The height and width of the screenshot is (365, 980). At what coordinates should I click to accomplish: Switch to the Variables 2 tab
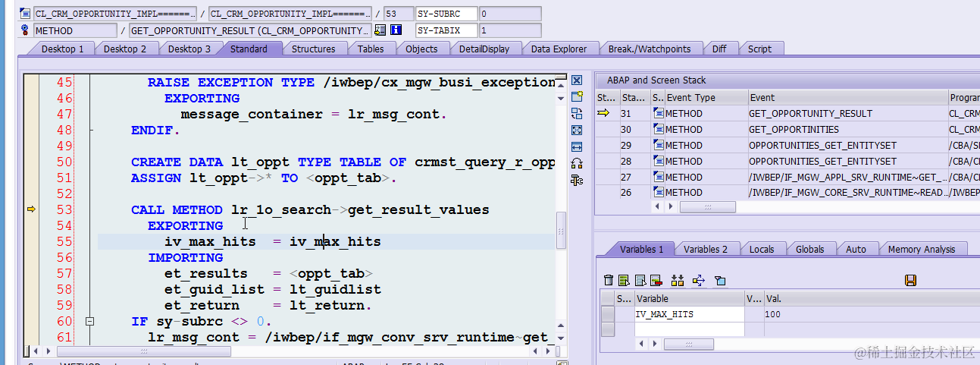(706, 249)
